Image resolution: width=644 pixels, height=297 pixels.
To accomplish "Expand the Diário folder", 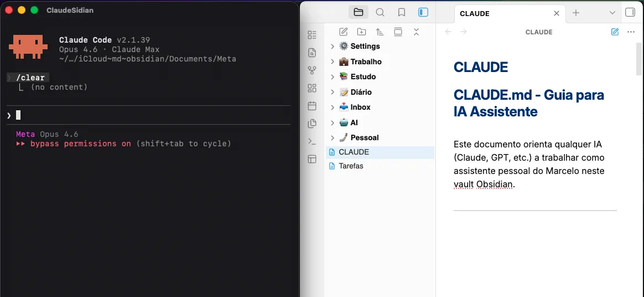I will 333,92.
